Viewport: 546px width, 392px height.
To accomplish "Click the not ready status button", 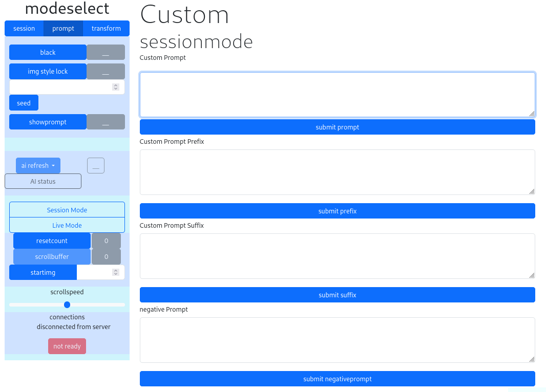I will tap(67, 346).
